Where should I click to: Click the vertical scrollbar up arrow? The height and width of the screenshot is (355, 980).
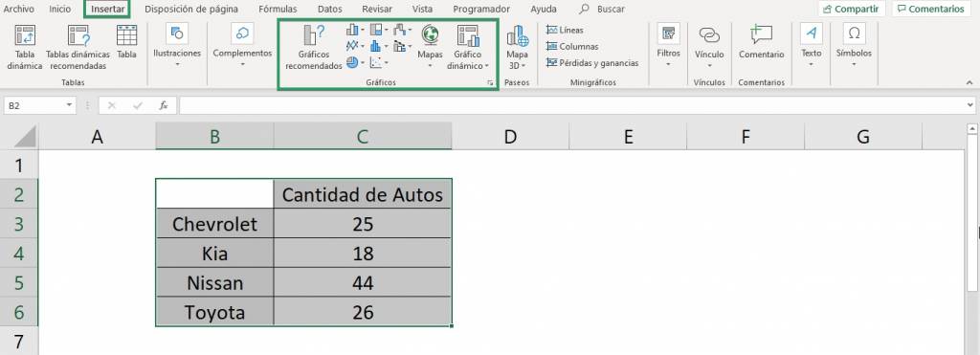coord(972,129)
